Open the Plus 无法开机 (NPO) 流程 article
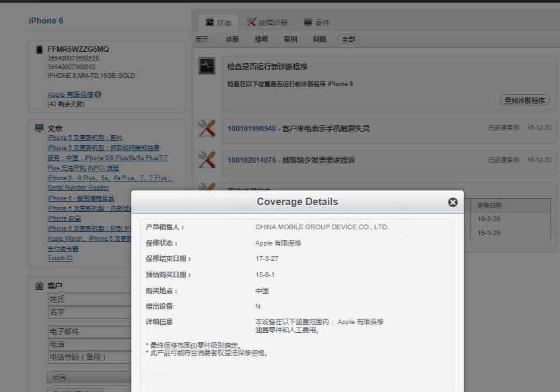 pyautogui.click(x=83, y=167)
